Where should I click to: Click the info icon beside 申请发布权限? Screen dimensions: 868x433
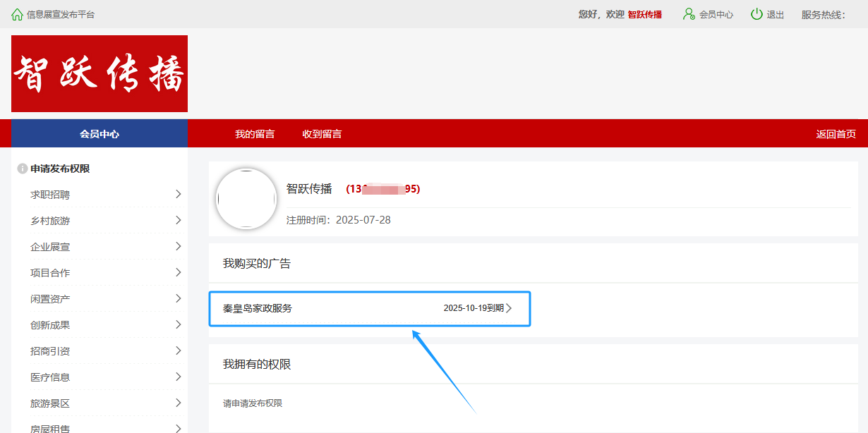point(22,169)
